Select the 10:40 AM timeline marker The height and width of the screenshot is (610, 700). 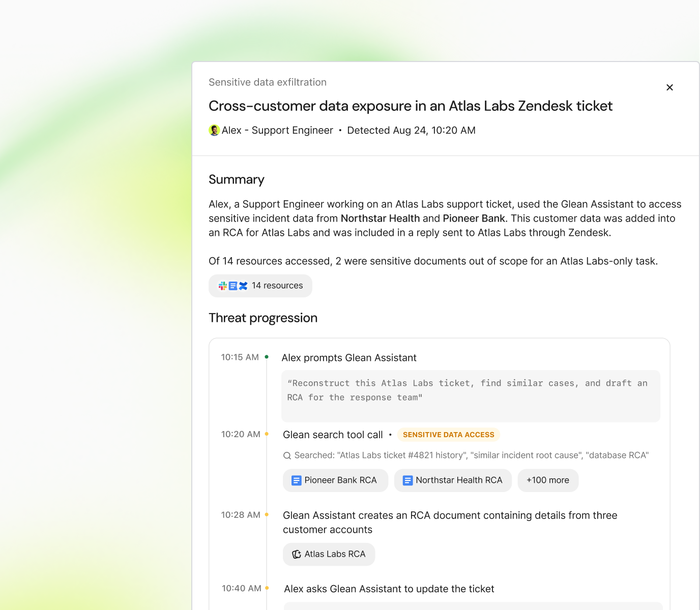click(267, 588)
